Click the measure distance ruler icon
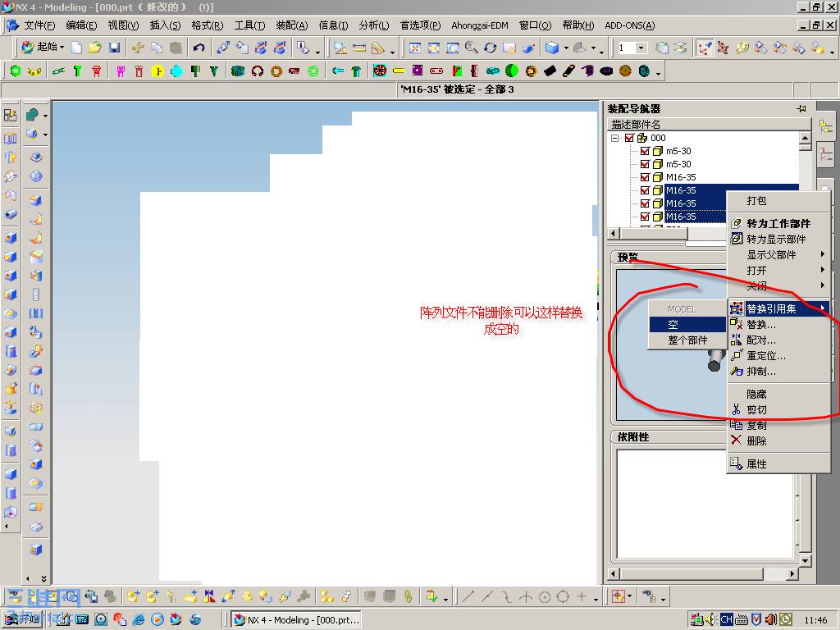840x630 pixels. coord(359,48)
